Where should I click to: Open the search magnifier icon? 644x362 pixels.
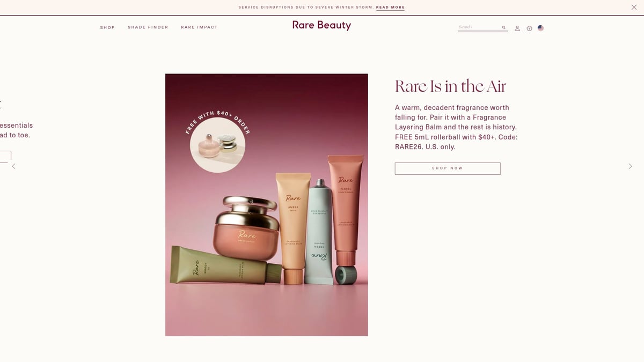[x=503, y=27]
